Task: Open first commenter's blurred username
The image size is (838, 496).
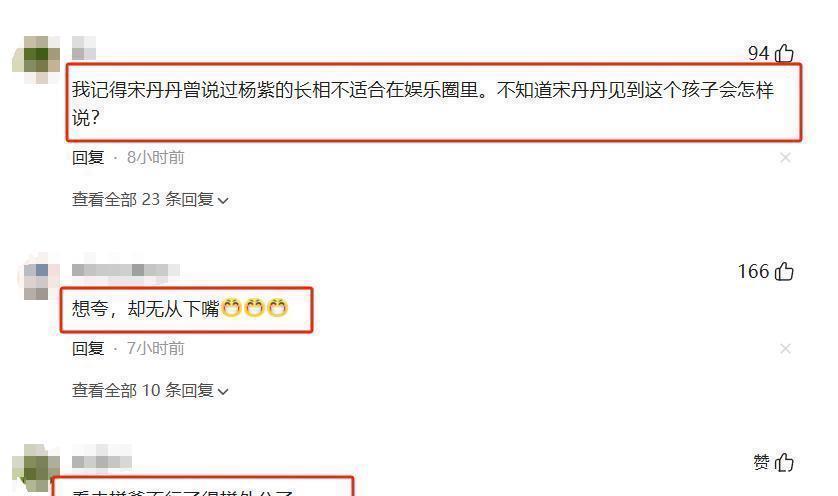Action: 84,48
